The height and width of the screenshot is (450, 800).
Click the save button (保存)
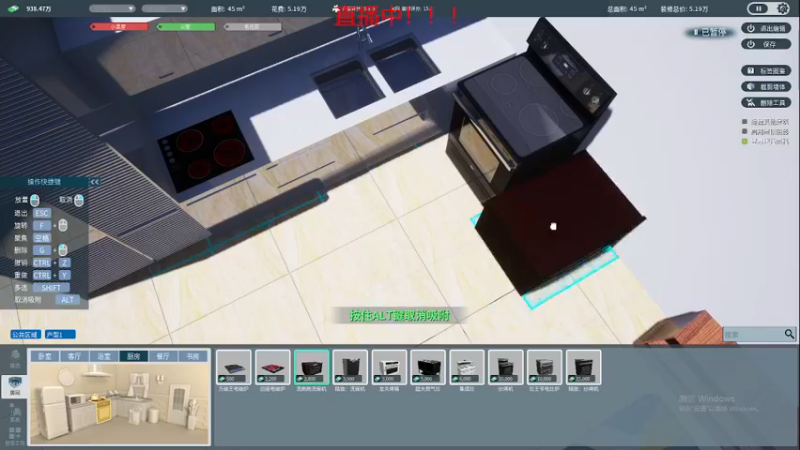click(766, 44)
